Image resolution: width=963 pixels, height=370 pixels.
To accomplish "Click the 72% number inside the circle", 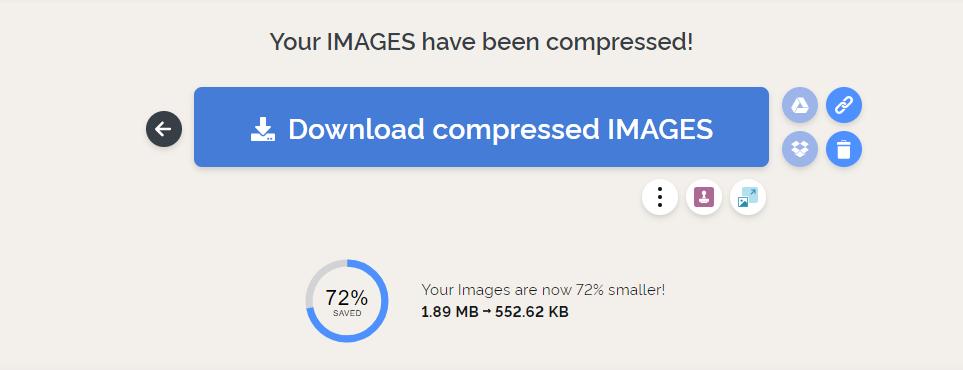I will (347, 298).
